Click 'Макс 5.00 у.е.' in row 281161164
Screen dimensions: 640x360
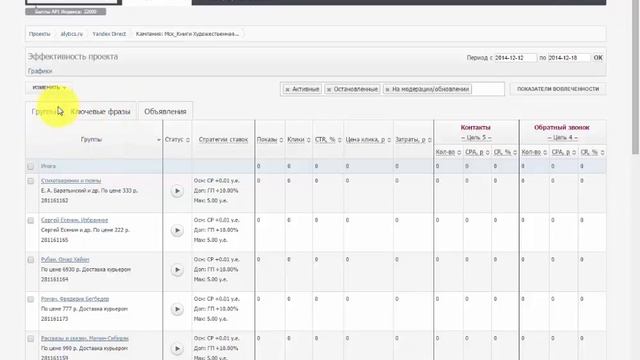(211, 280)
